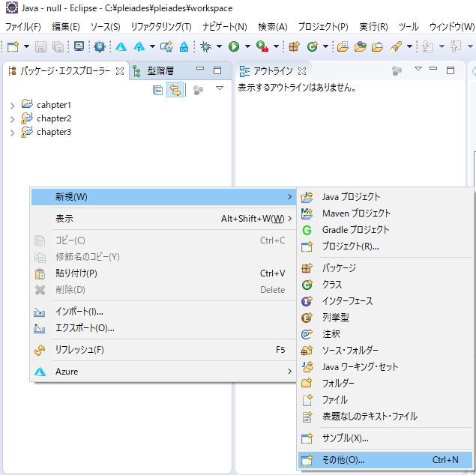Select クラス in New submenu

pos(385,284)
